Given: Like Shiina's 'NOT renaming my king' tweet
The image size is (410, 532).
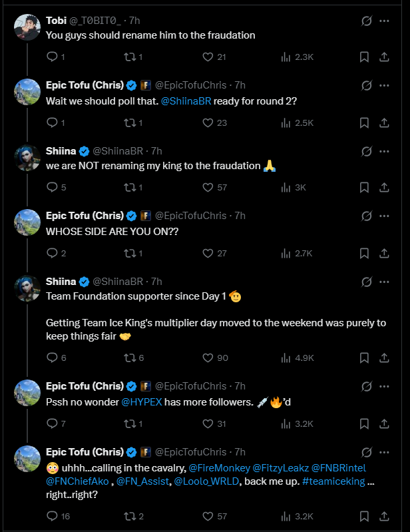Looking at the screenshot, I should (x=208, y=188).
